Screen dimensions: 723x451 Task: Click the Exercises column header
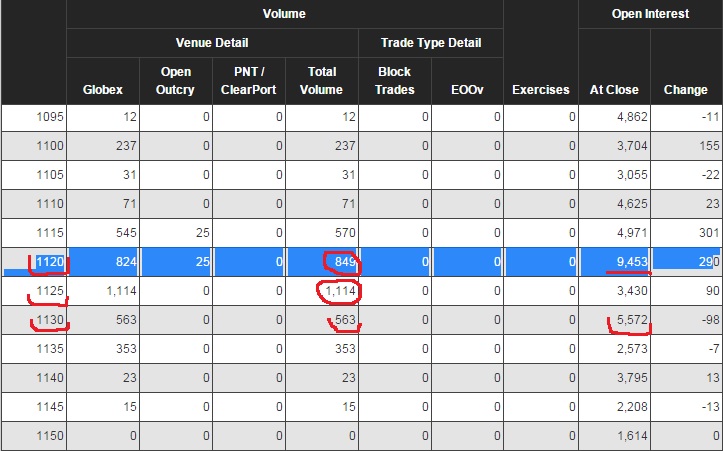click(541, 89)
